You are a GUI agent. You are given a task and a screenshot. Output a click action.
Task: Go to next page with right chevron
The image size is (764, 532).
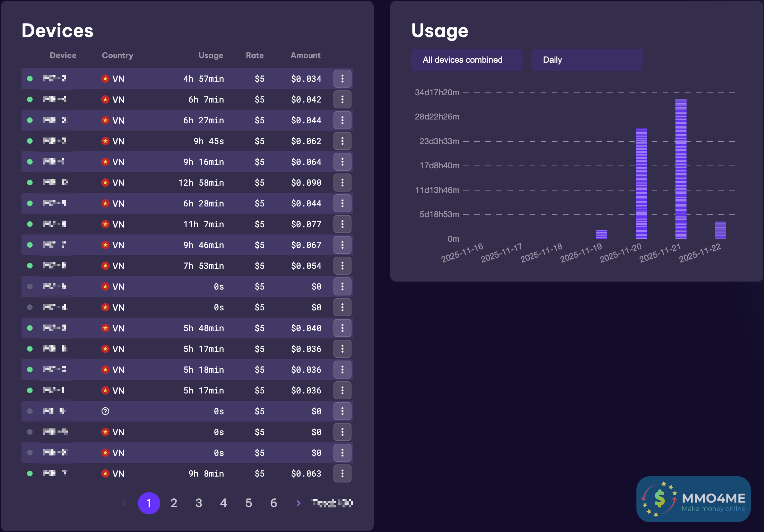tap(298, 503)
